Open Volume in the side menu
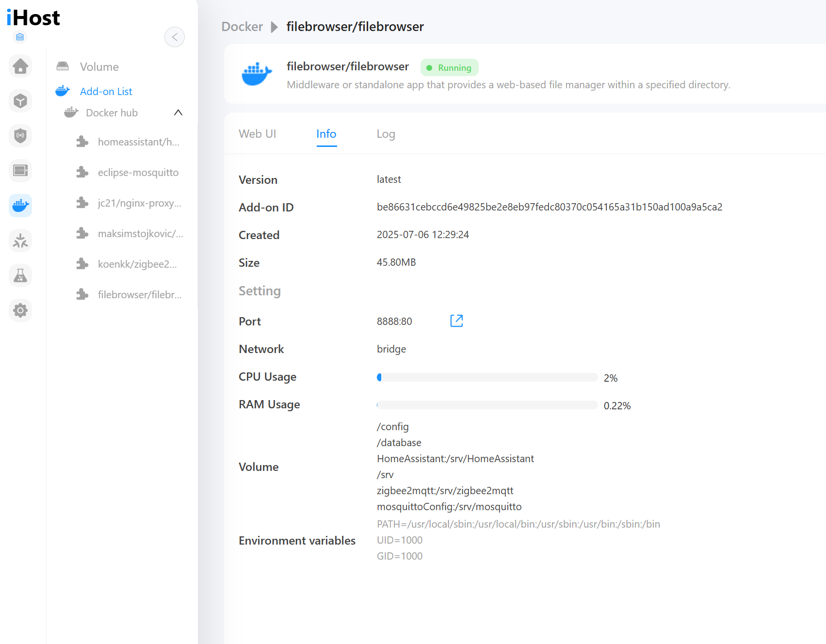Screen dimensions: 826x644 [99, 67]
